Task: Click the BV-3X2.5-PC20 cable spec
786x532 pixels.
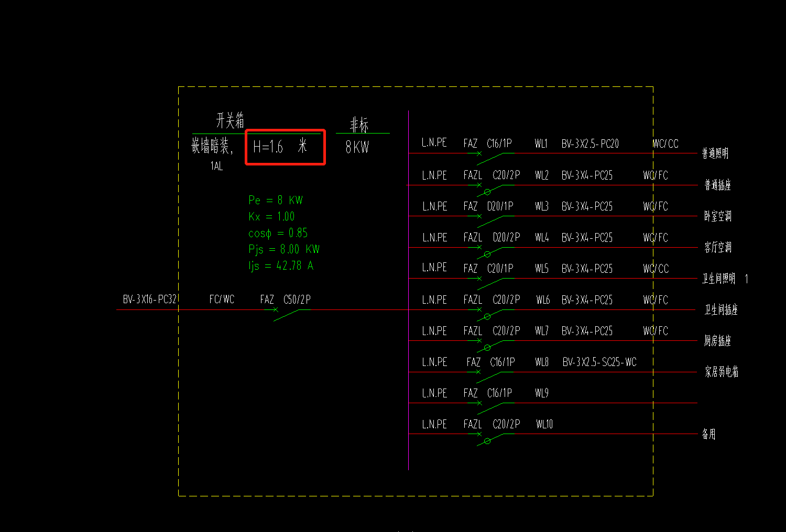Action: pyautogui.click(x=590, y=143)
